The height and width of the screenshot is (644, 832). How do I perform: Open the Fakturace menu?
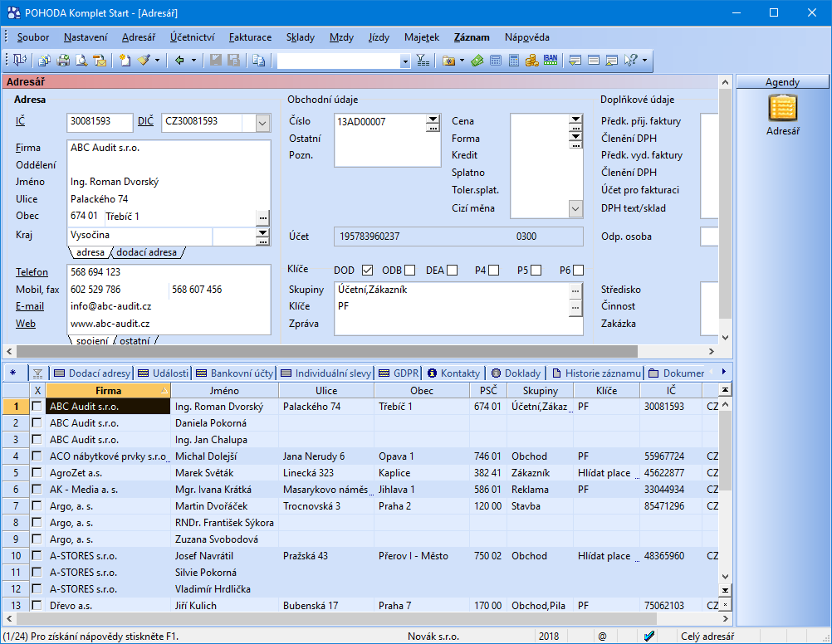point(251,37)
